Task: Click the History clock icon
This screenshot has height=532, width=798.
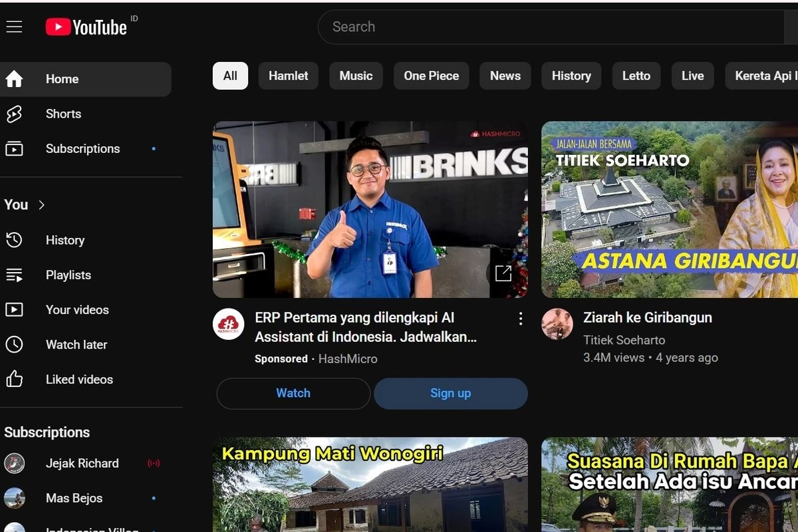Action: point(14,240)
